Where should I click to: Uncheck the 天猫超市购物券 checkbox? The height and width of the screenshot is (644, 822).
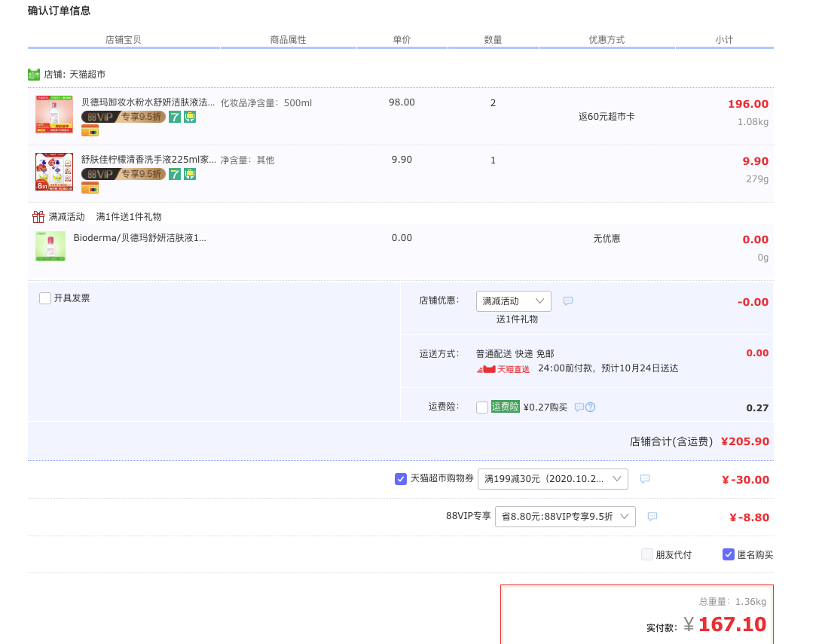click(x=401, y=479)
